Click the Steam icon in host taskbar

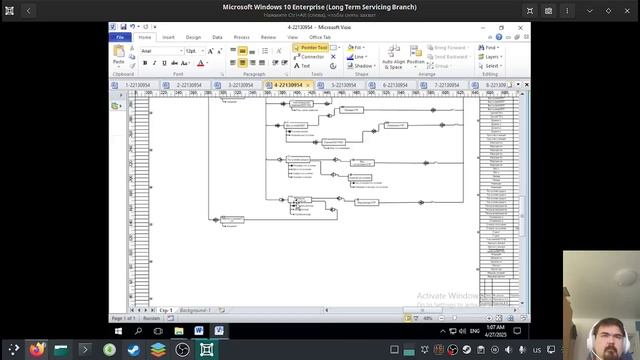(133, 350)
